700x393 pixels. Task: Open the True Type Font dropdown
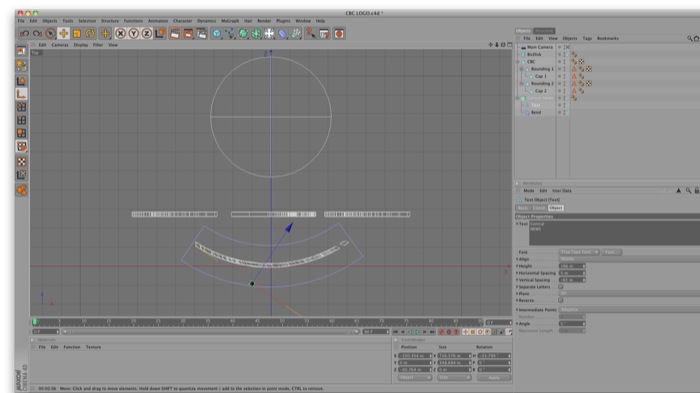[579, 252]
